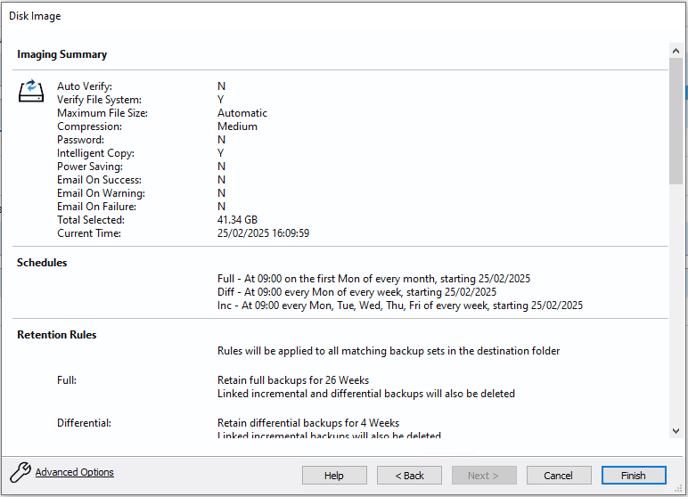
Task: Click the scrollbar up arrow
Action: 676,49
